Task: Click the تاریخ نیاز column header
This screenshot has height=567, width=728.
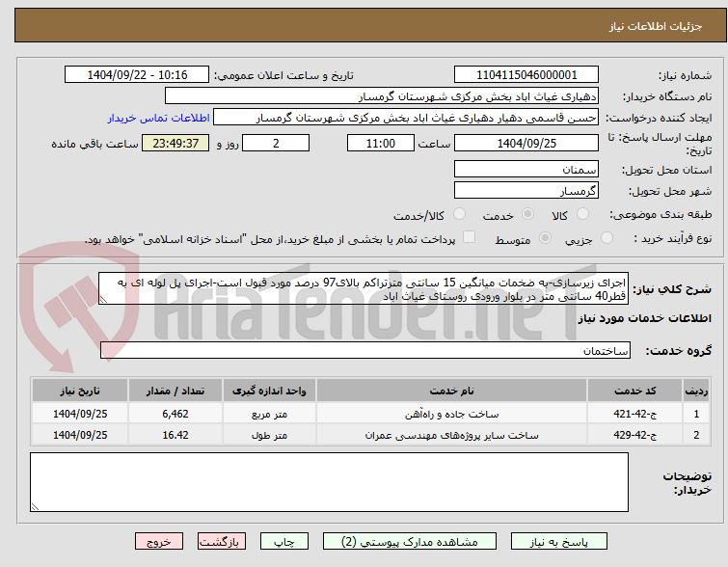Action: tap(80, 391)
